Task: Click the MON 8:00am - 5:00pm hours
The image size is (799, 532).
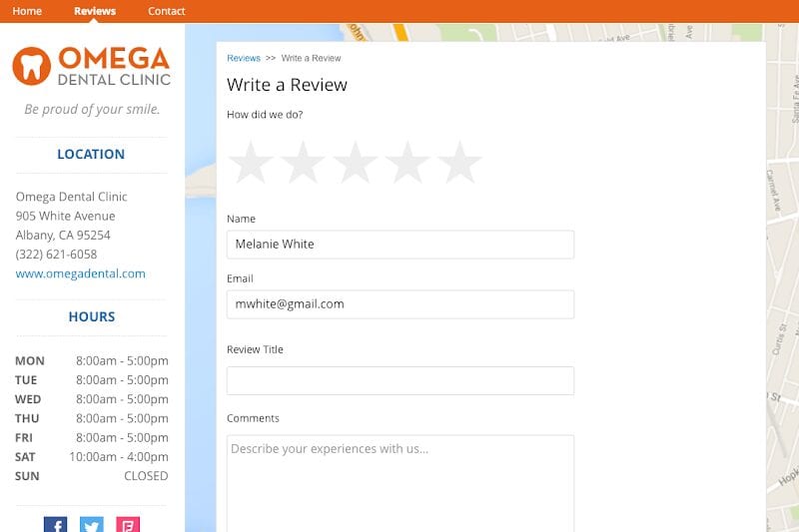Action: (x=92, y=361)
